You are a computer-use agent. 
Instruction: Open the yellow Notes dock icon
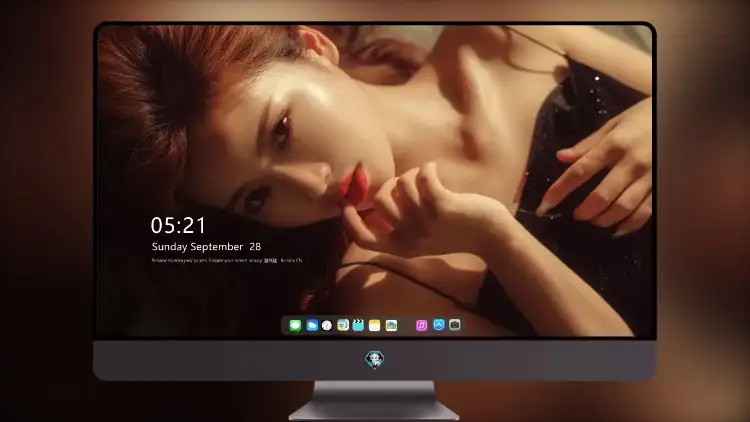coord(375,326)
